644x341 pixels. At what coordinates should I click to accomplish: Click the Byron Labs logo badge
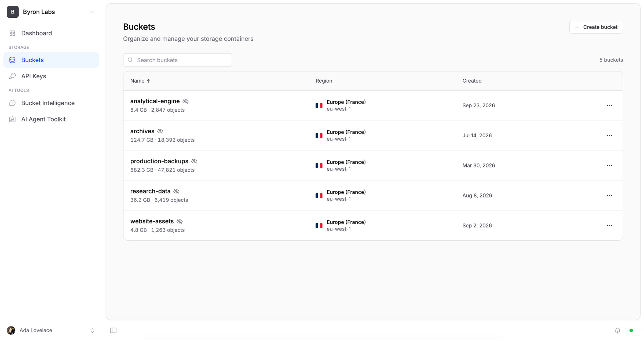13,12
